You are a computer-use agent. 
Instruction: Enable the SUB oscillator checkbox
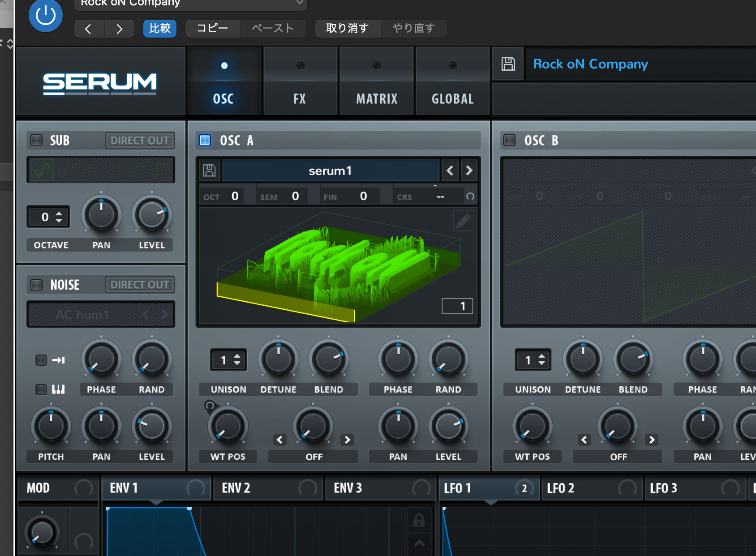point(36,141)
